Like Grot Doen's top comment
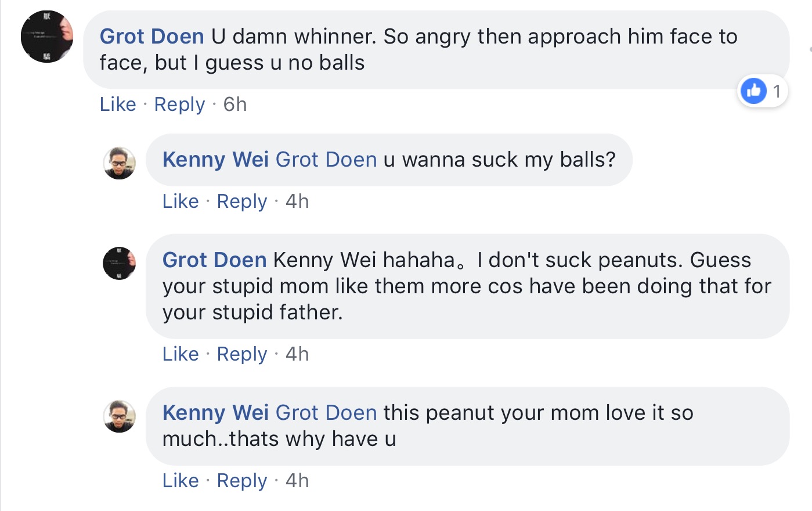This screenshot has height=511, width=812. pyautogui.click(x=118, y=105)
